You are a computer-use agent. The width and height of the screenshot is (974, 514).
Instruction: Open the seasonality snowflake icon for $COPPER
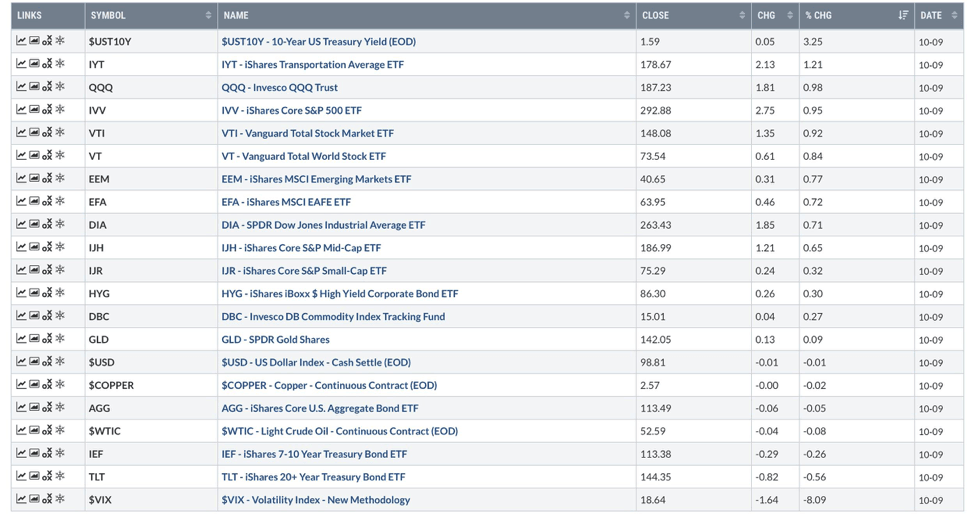(x=60, y=383)
